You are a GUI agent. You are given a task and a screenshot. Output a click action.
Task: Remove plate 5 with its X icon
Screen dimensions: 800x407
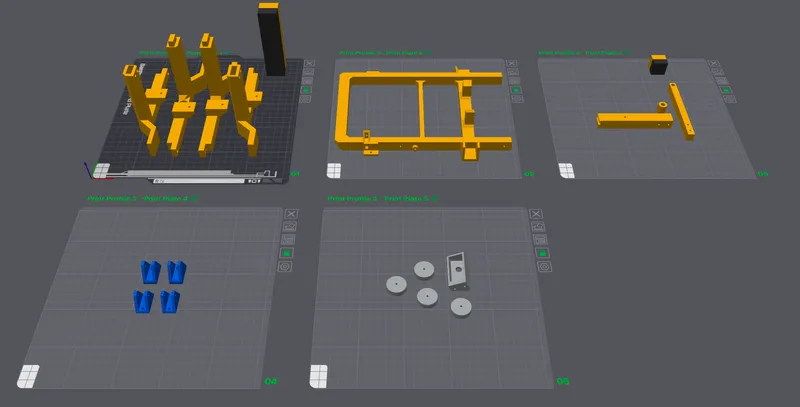click(x=536, y=214)
